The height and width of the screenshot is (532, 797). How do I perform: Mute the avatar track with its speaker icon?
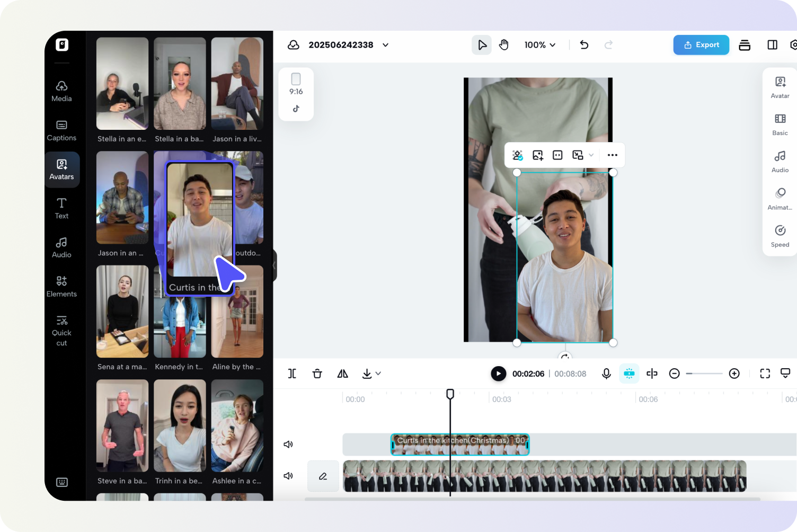(x=288, y=444)
